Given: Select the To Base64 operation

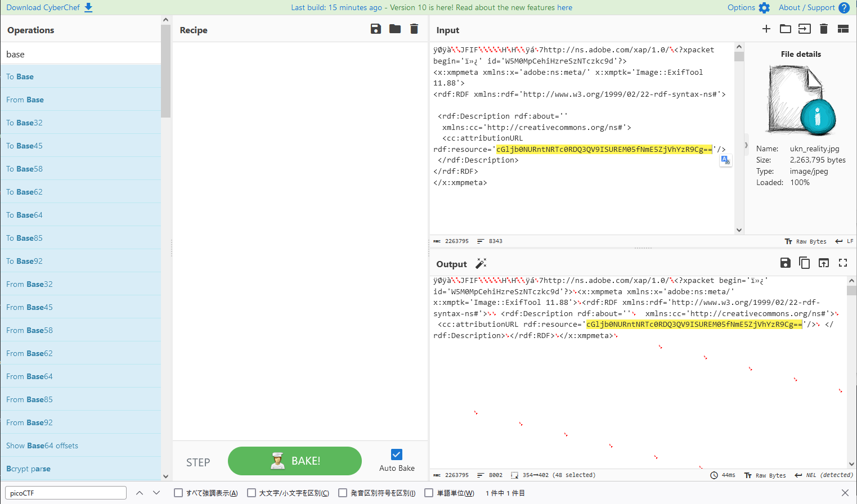Looking at the screenshot, I should pos(80,215).
